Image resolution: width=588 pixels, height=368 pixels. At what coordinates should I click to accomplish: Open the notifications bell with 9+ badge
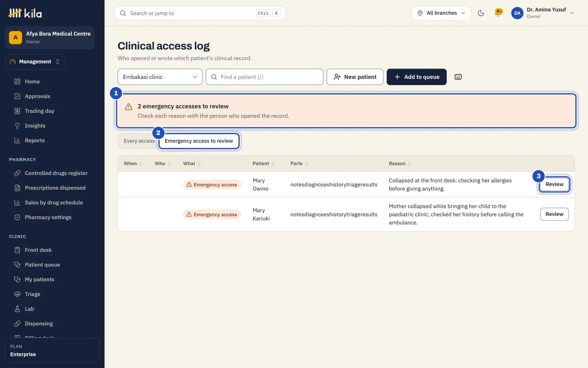pos(498,13)
